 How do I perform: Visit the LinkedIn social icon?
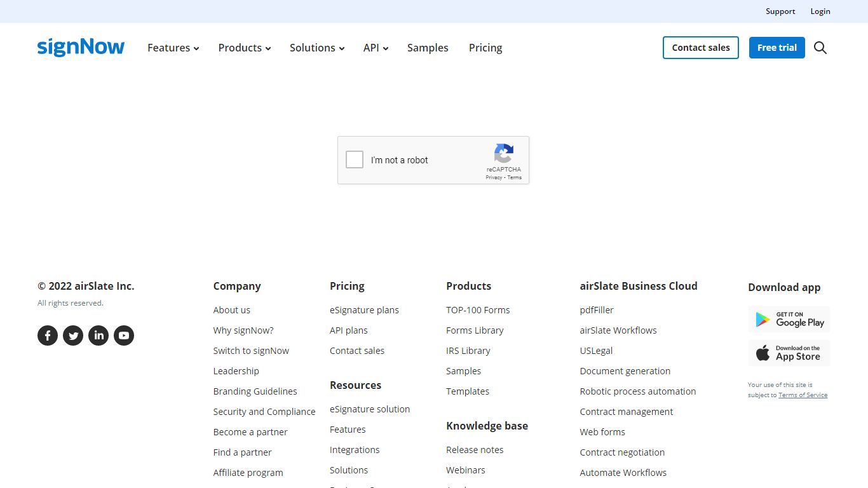(x=98, y=335)
